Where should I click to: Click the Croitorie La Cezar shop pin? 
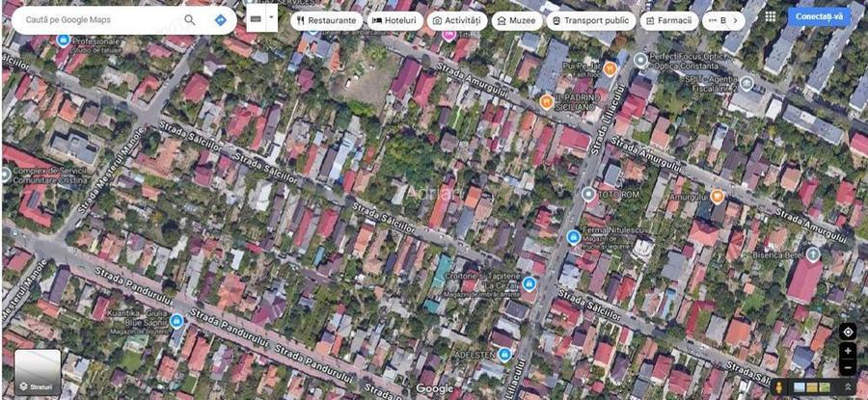click(x=529, y=283)
